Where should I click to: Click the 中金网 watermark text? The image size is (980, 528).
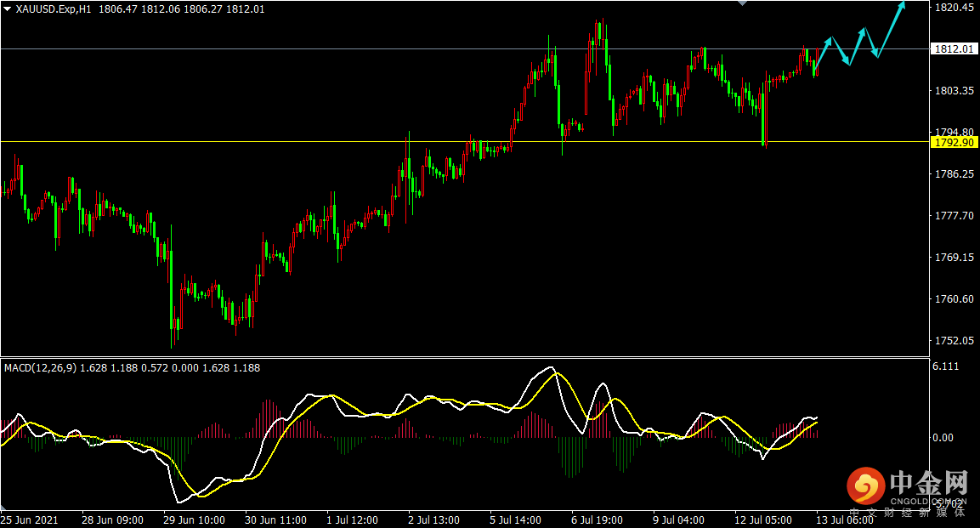click(x=929, y=482)
